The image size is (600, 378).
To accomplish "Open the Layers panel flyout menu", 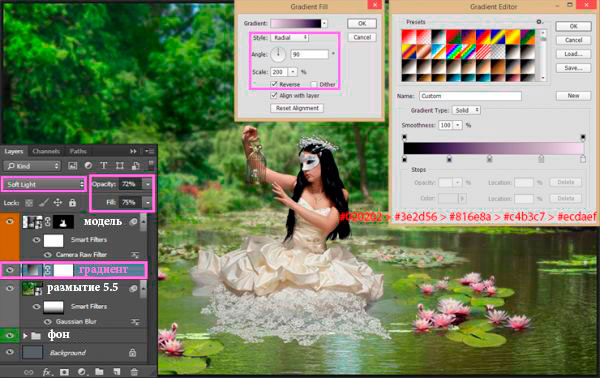I will click(149, 152).
